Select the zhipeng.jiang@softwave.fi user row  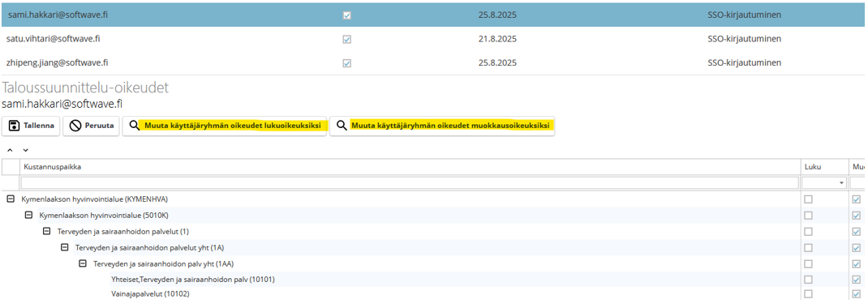tap(433, 62)
